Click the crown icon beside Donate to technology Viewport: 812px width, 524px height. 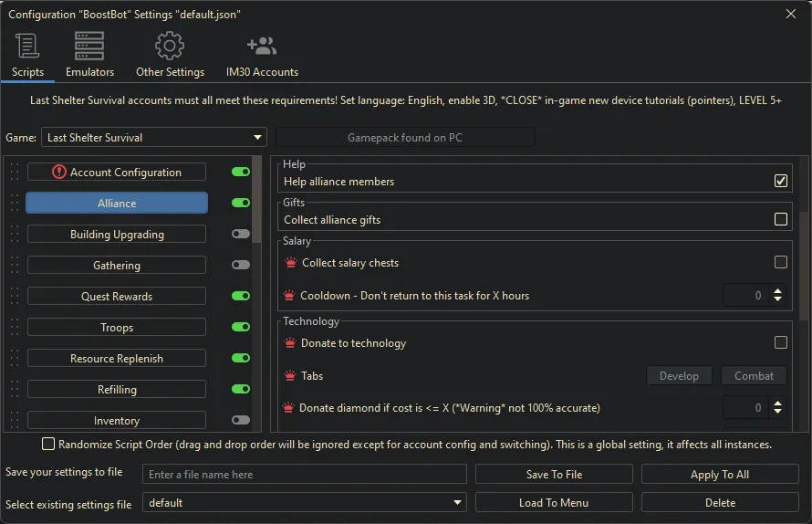pyautogui.click(x=290, y=342)
